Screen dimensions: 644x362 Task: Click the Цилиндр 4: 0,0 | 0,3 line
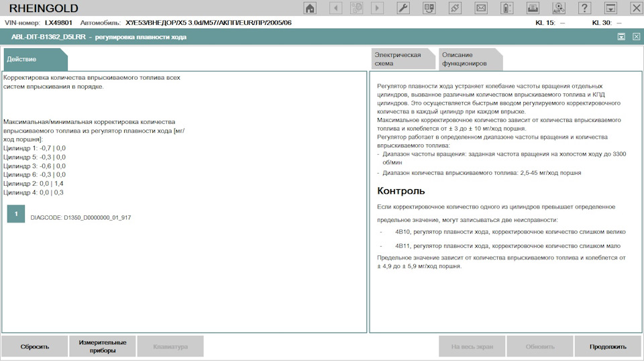(34, 192)
